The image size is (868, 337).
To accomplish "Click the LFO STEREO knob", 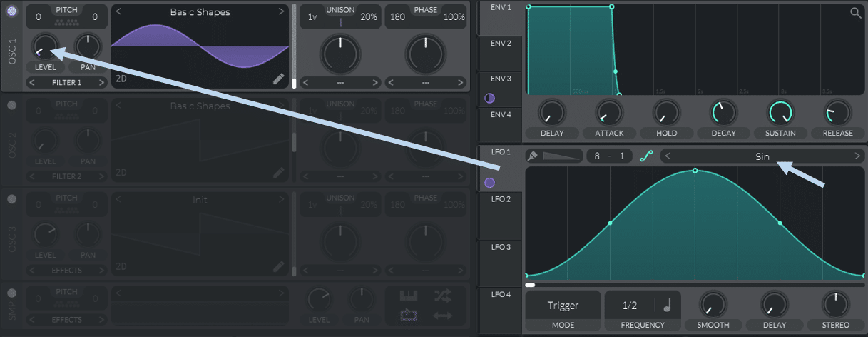I will pos(834,304).
